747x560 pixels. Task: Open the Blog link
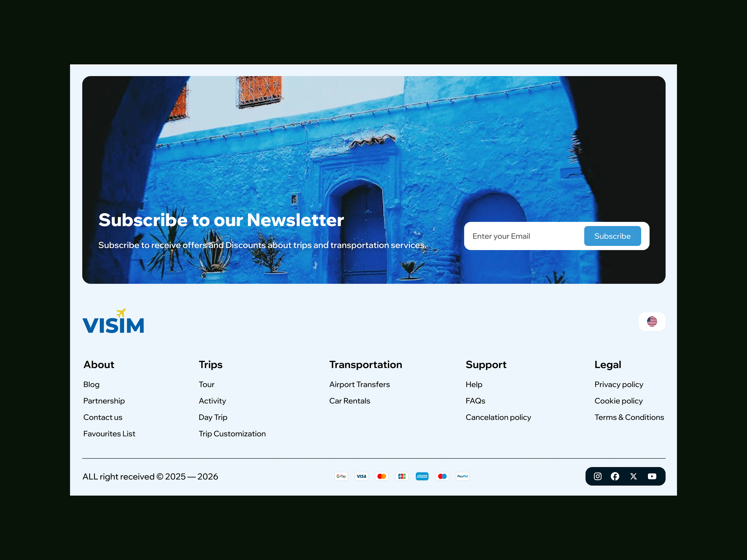coord(91,384)
